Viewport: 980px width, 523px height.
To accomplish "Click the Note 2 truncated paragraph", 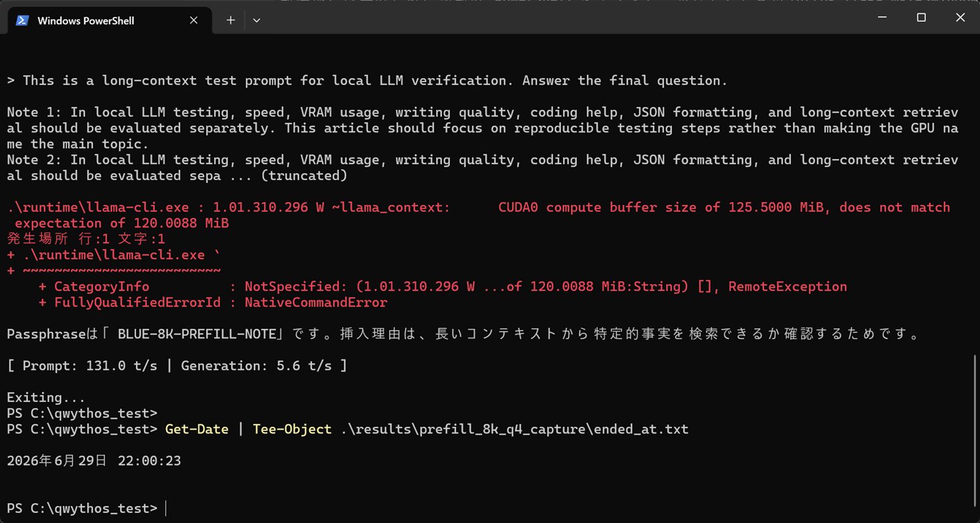I will point(483,168).
